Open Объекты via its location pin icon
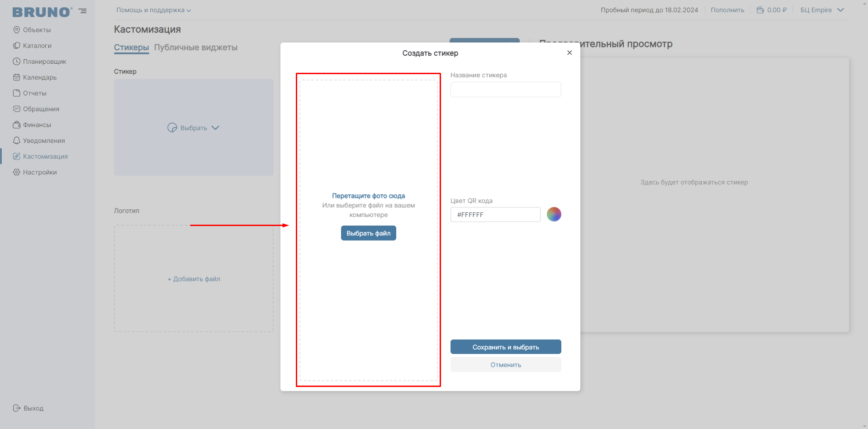868x429 pixels. point(17,30)
